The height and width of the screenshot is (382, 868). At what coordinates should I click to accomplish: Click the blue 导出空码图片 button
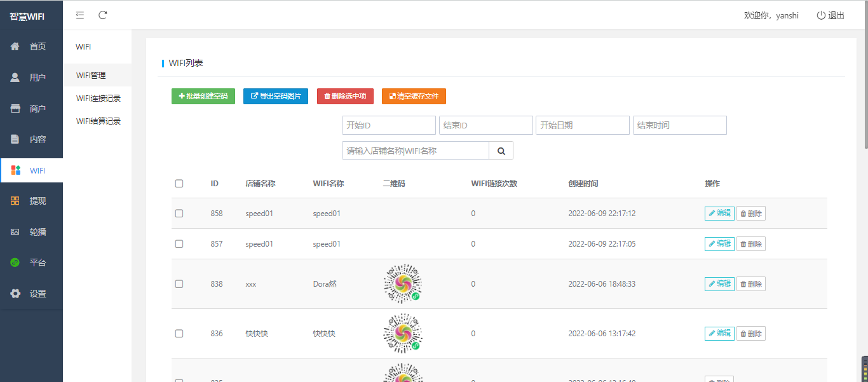pos(276,96)
